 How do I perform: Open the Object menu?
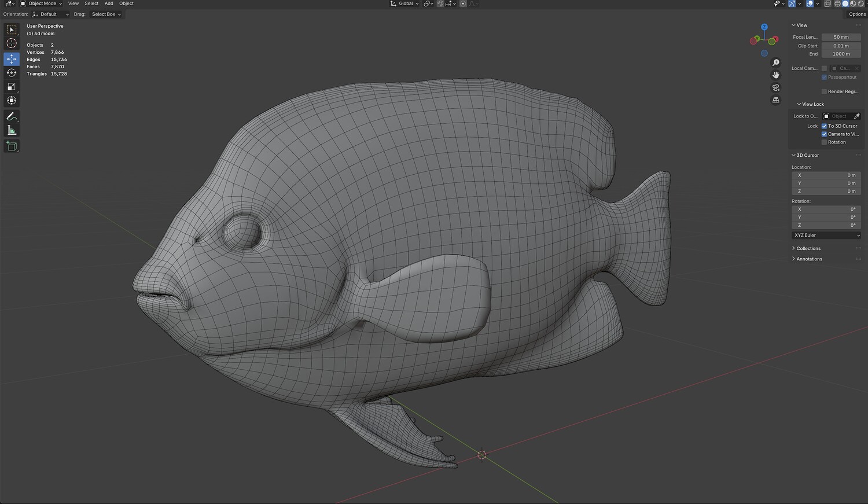[126, 3]
